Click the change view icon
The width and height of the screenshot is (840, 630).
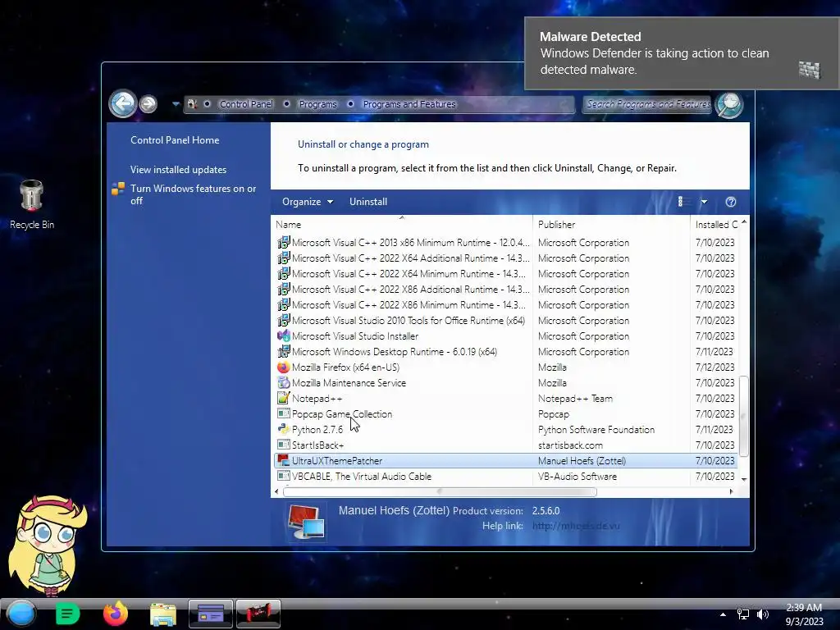coord(682,202)
